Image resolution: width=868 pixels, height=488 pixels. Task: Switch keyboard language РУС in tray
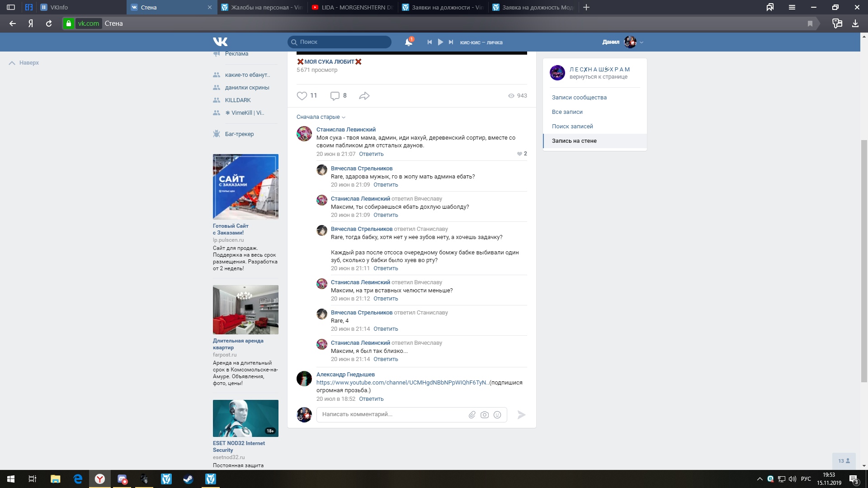click(x=806, y=479)
